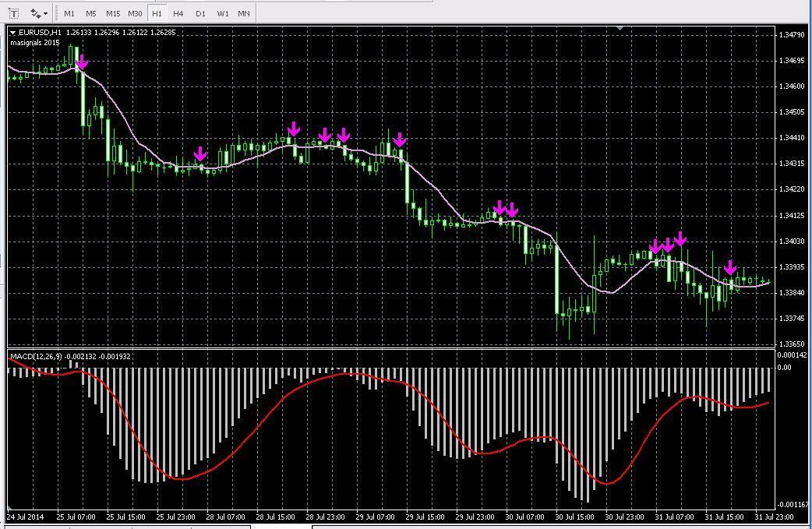This screenshot has height=529, width=812.
Task: Click the 28 Jul 07:00 time label
Action: click(225, 517)
